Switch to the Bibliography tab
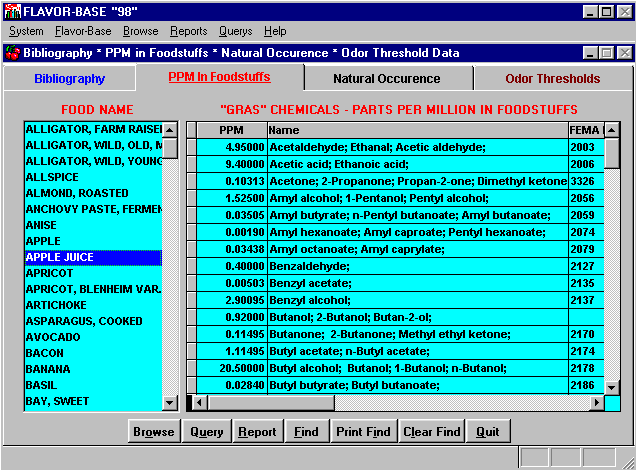636x470 pixels. point(69,79)
